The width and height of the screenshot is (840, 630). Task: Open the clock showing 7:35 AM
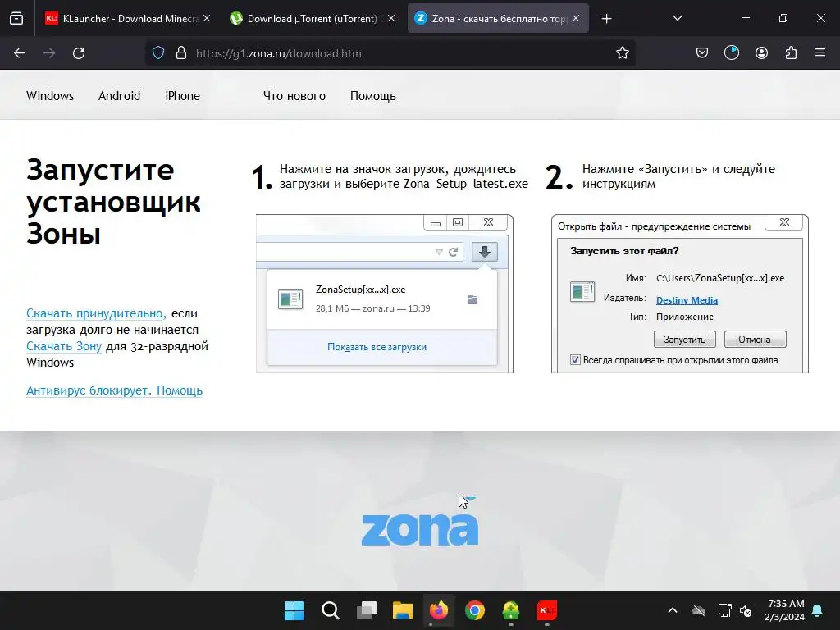pos(784,610)
